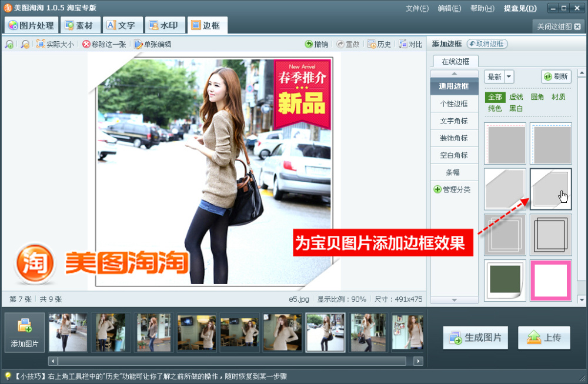Select ninth filmstrip photo thumbnail

(407, 333)
